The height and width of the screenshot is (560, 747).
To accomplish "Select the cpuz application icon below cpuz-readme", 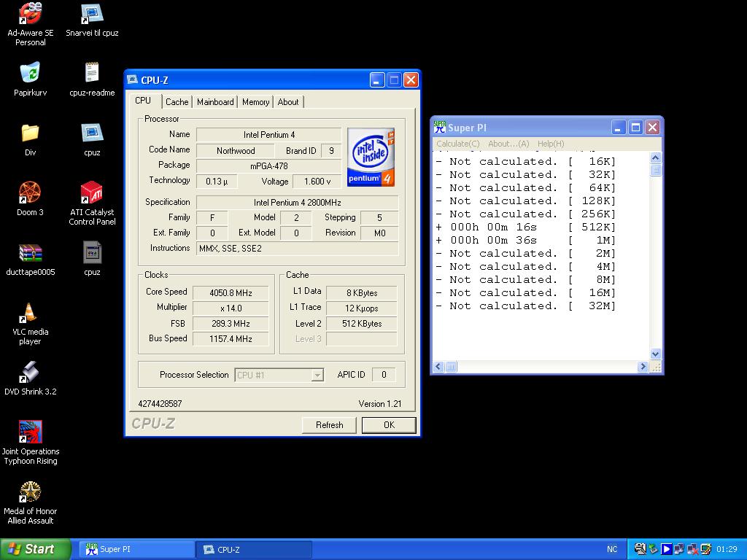I will coord(92,133).
